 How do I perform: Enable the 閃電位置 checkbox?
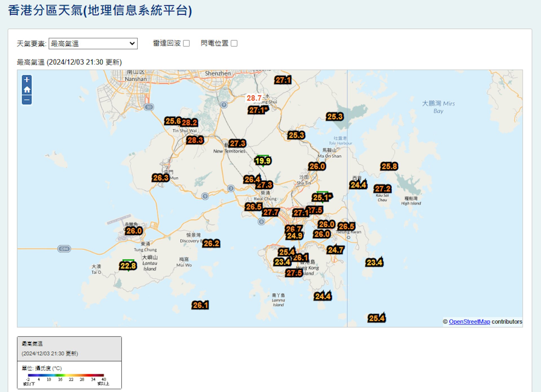[x=234, y=43]
